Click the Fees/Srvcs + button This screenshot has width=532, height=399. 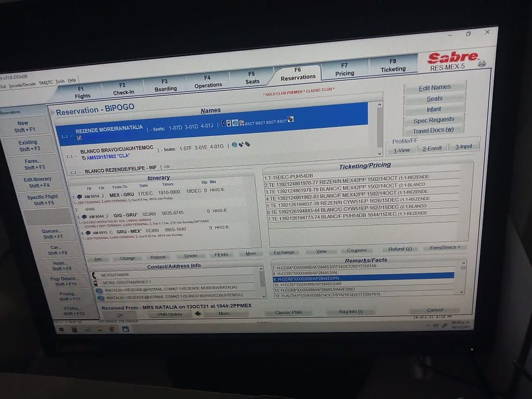[x=445, y=248]
